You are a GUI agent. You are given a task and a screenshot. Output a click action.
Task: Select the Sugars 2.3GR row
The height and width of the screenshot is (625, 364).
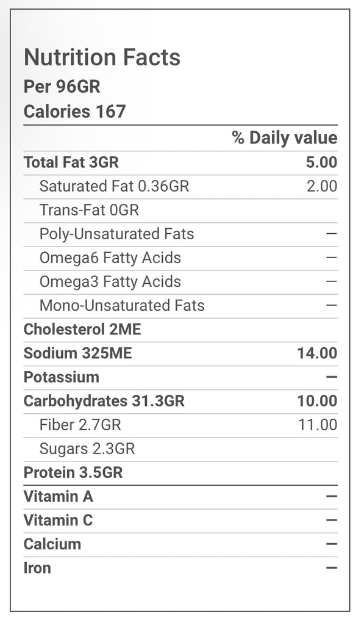[180, 449]
